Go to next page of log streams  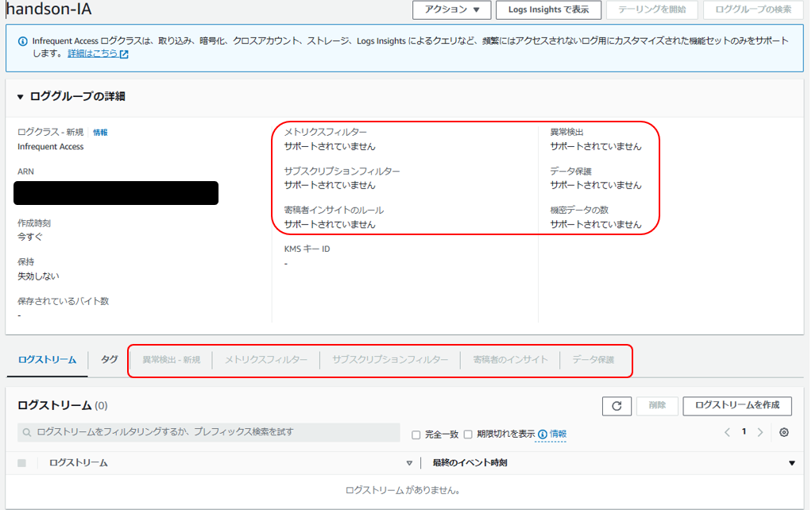tap(760, 432)
